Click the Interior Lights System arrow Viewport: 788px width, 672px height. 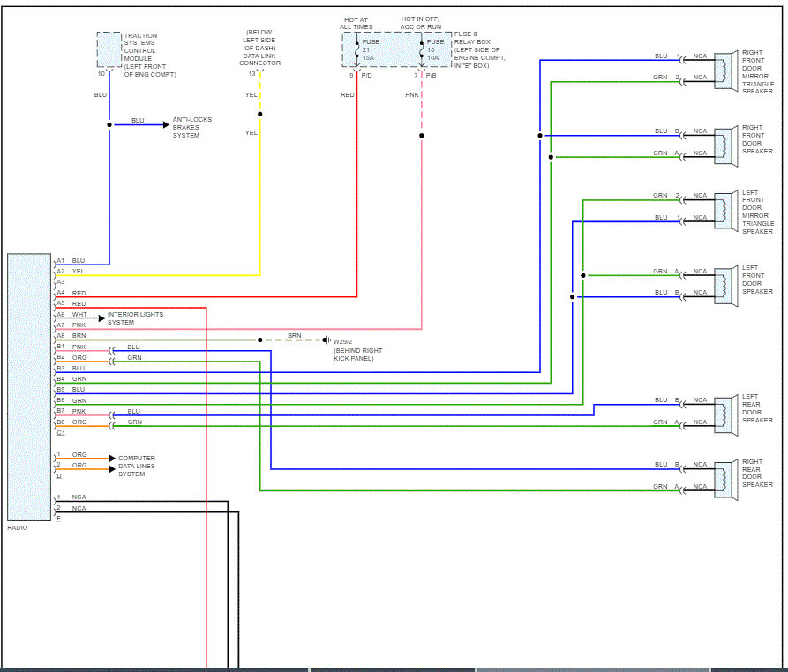click(101, 318)
